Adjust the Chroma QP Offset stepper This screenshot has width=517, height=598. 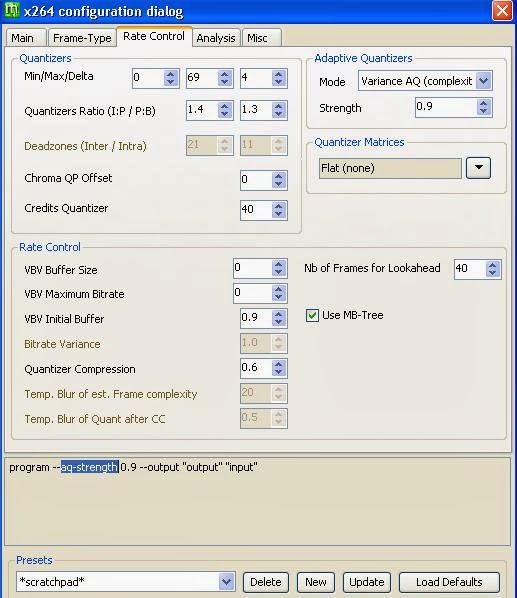tap(279, 180)
